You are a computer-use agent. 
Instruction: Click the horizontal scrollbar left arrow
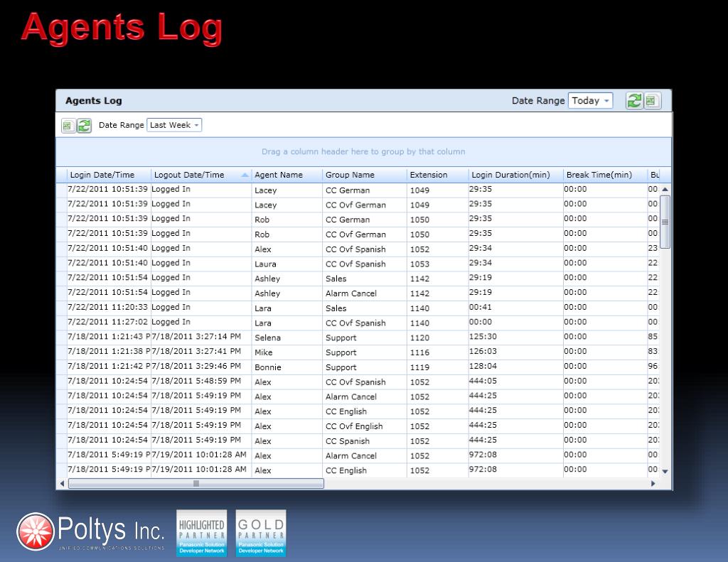63,484
